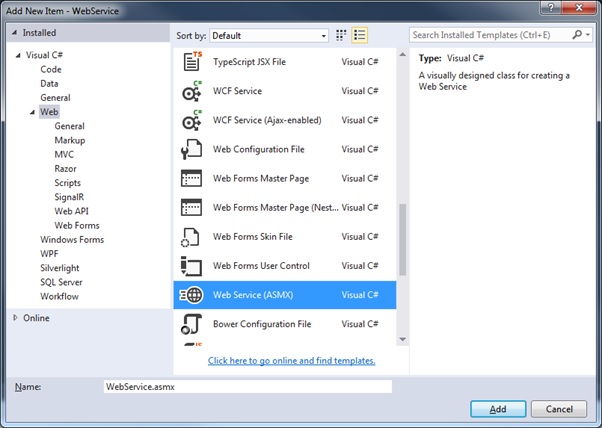The image size is (602, 428).
Task: Select Web Forms Skin File template name
Action: 253,237
